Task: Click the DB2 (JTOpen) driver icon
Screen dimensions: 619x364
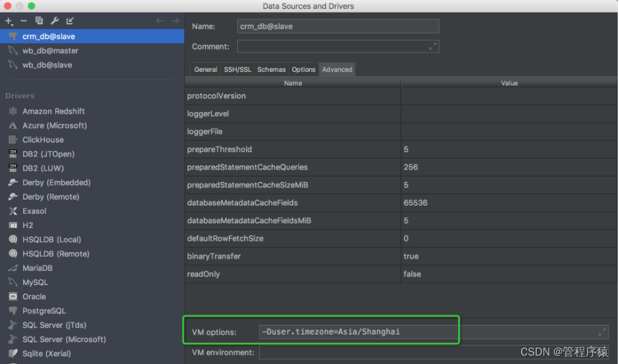Action: (x=13, y=154)
